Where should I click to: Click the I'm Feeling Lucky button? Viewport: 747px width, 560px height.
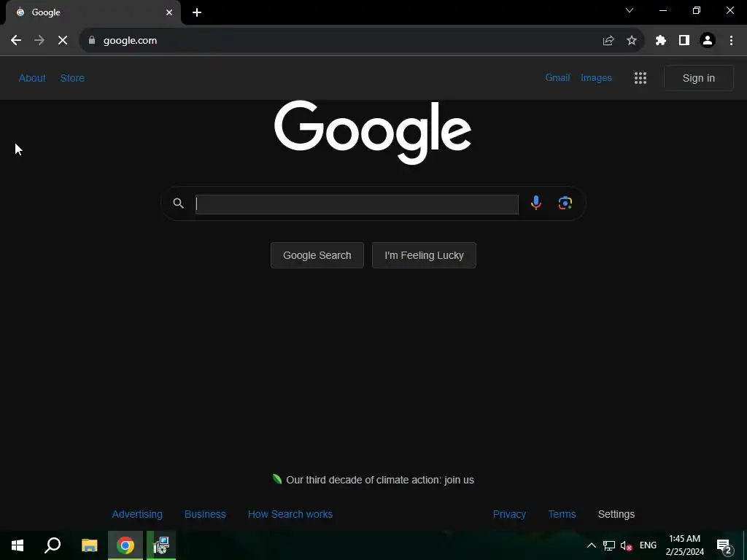(x=424, y=255)
